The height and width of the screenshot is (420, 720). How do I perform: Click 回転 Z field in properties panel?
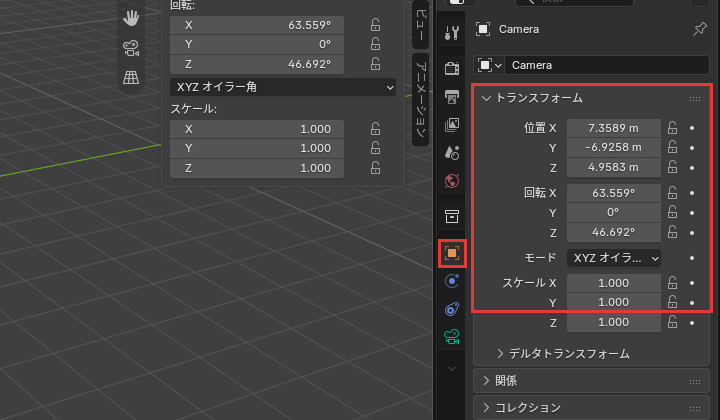tap(613, 232)
